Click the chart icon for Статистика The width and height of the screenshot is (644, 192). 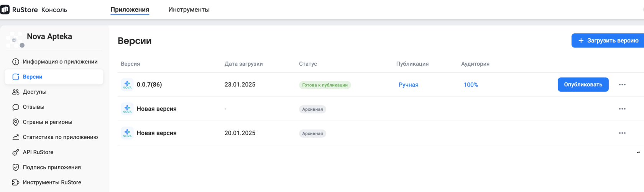[x=16, y=137]
